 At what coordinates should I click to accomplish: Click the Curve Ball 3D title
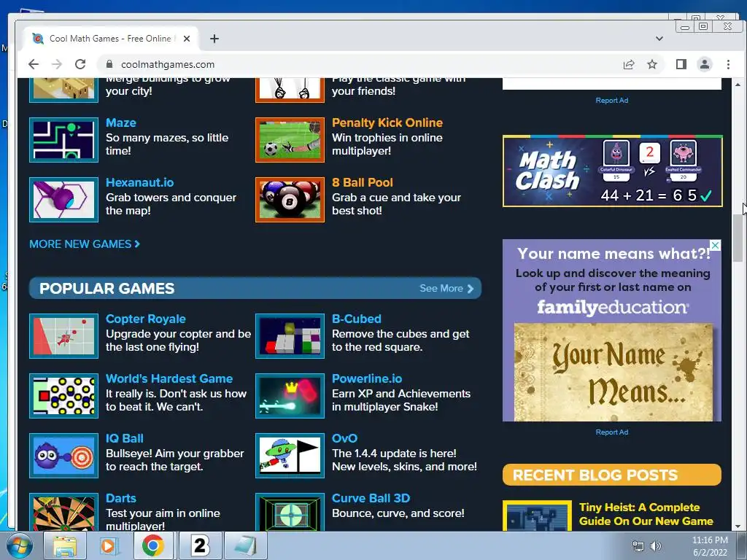coord(371,499)
